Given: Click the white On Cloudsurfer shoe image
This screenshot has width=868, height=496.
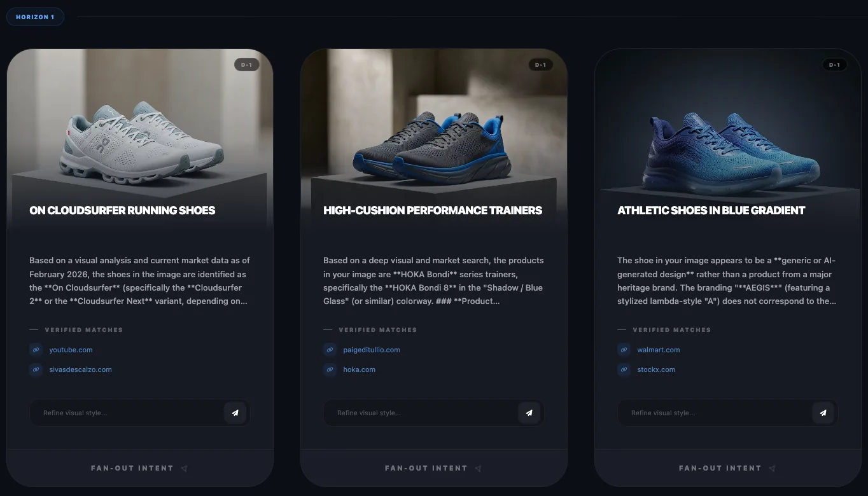Looking at the screenshot, I should (141, 144).
